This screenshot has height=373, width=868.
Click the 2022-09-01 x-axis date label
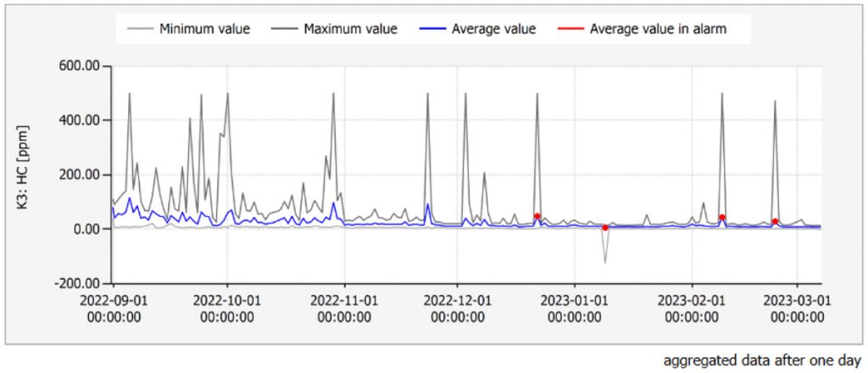coord(113,308)
